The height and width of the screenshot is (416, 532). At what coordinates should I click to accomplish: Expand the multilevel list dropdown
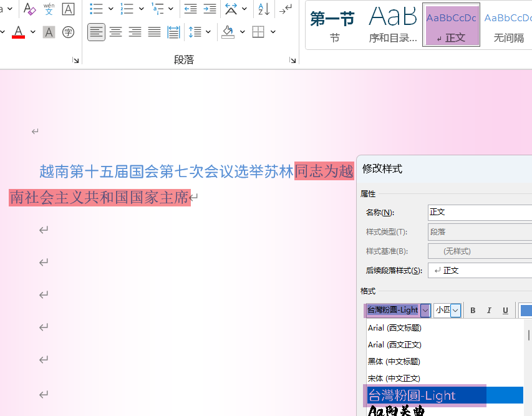(x=171, y=9)
